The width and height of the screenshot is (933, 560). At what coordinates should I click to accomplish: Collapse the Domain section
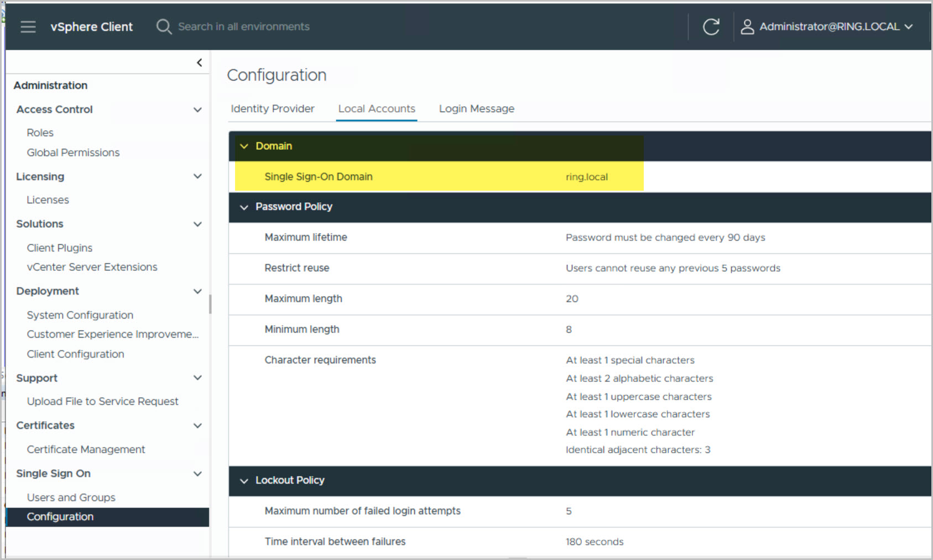(244, 146)
